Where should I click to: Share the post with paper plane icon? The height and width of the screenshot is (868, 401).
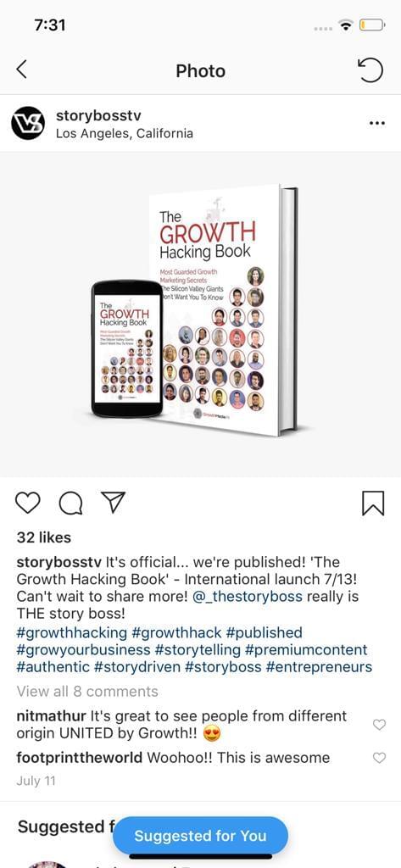[x=113, y=502]
